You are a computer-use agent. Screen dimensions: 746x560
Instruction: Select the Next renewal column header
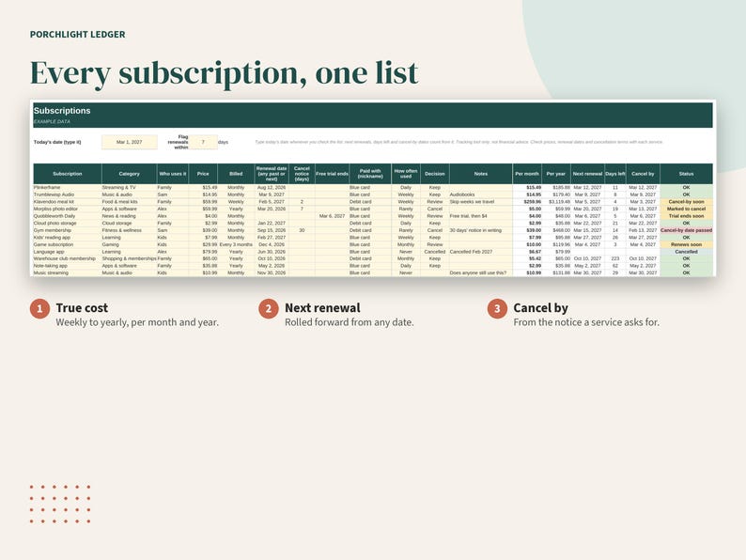(587, 174)
